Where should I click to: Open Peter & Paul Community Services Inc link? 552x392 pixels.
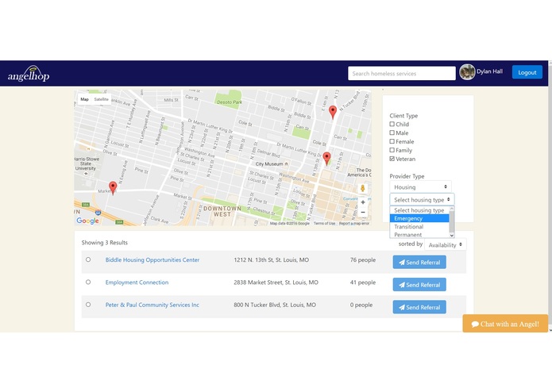pos(152,305)
